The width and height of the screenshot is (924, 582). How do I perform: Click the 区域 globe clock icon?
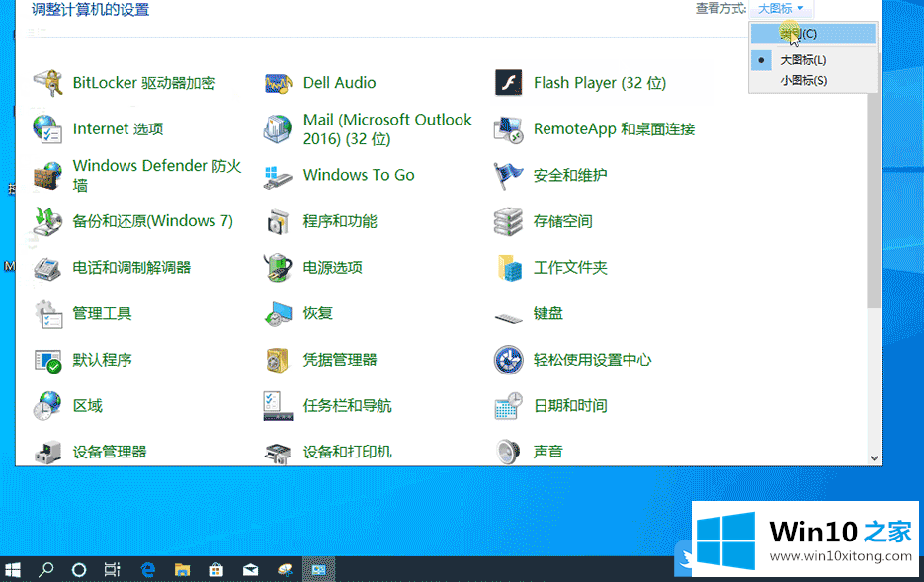click(47, 405)
